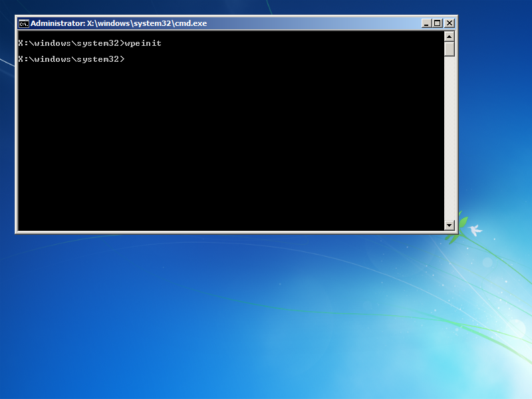Viewport: 532px width, 399px height.
Task: Click the console scrollbar thumb
Action: (450, 49)
